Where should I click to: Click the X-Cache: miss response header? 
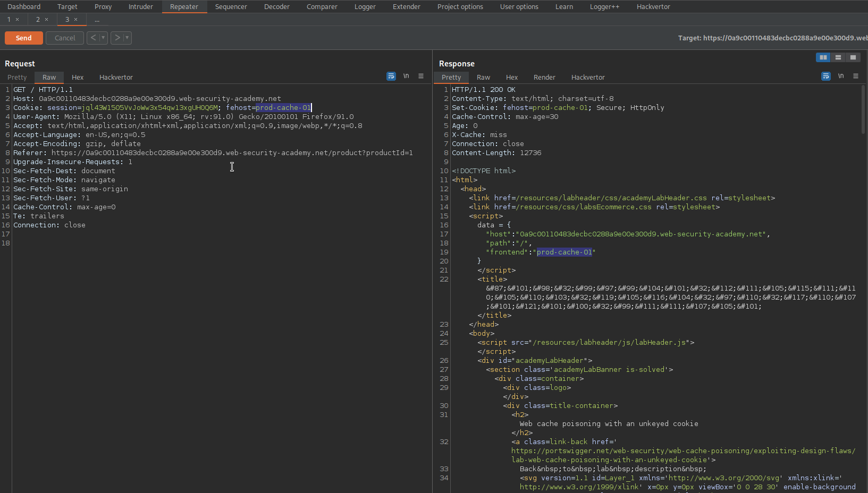[x=479, y=134]
